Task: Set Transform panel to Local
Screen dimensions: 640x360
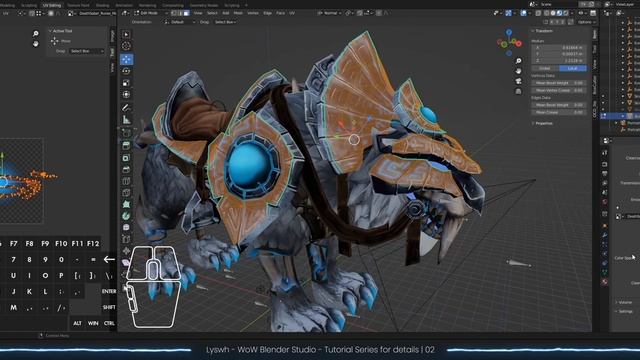Action: (x=573, y=68)
